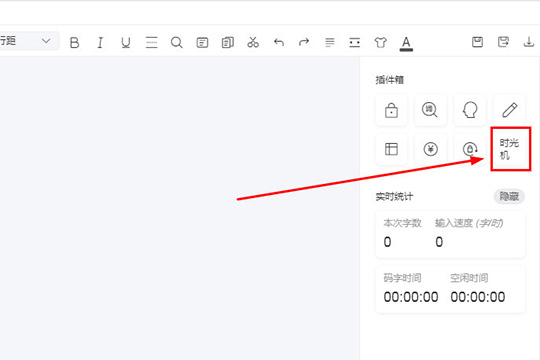Click the 插件箱 heading

click(x=390, y=80)
